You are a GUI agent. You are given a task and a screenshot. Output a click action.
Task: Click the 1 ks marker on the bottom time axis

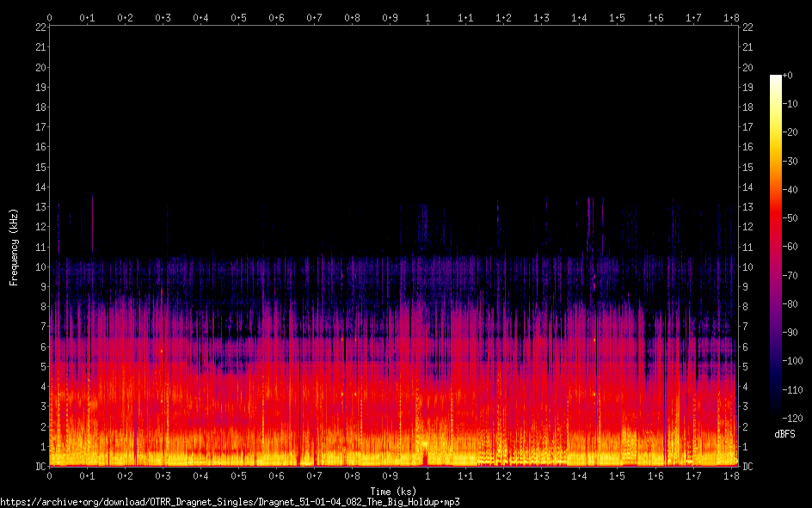tap(428, 476)
